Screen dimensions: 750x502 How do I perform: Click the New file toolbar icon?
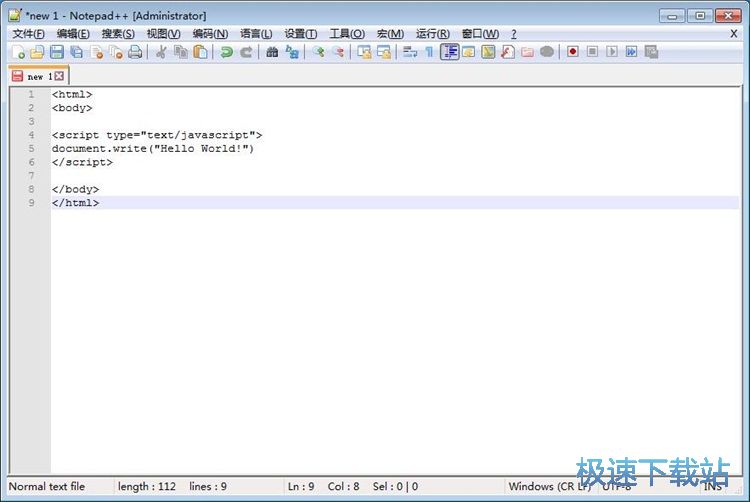(x=18, y=52)
